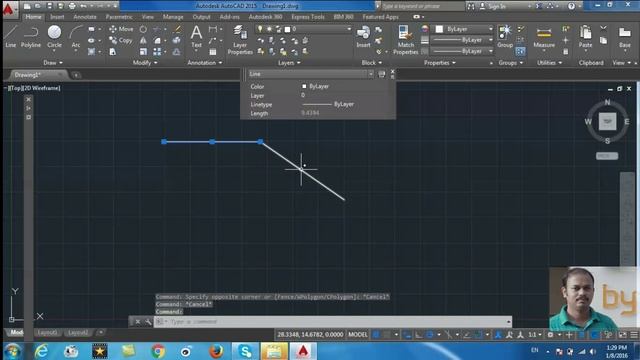640x360 pixels.
Task: Switch to Layout1 tab
Action: [47, 333]
